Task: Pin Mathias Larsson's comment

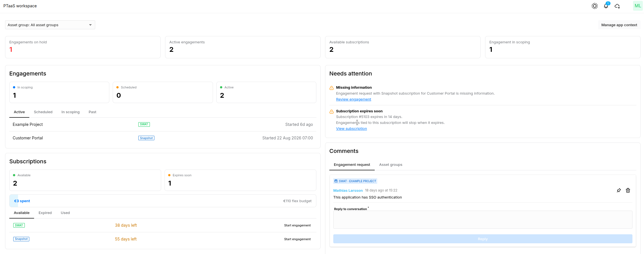Action: point(619,190)
